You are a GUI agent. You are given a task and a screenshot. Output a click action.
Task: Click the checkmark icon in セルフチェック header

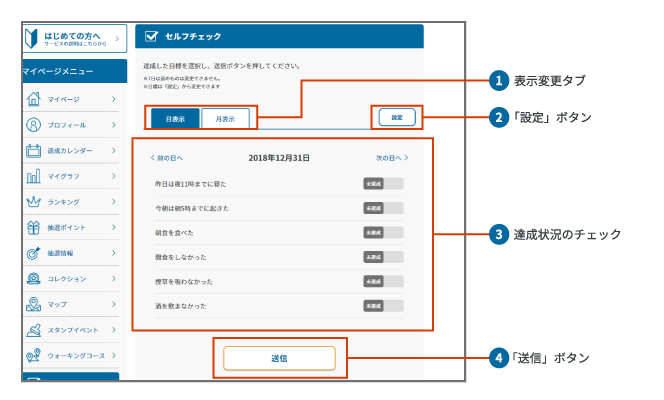coord(151,36)
